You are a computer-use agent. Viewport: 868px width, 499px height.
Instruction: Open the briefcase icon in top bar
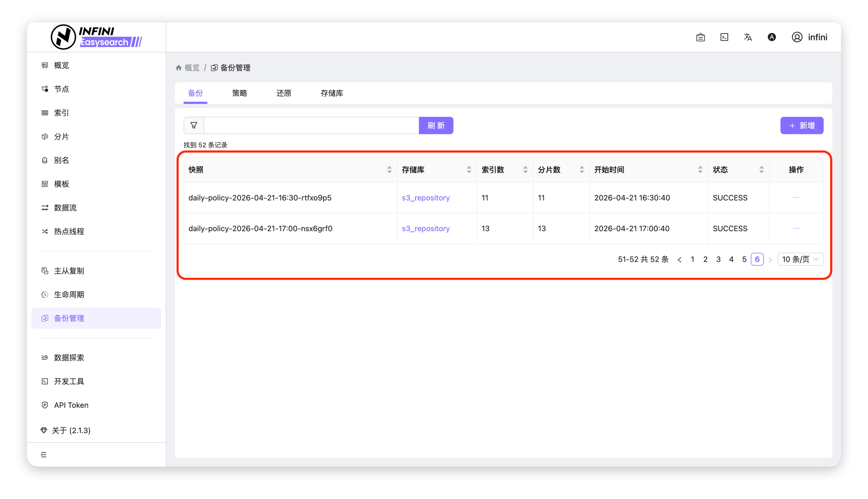coord(700,37)
